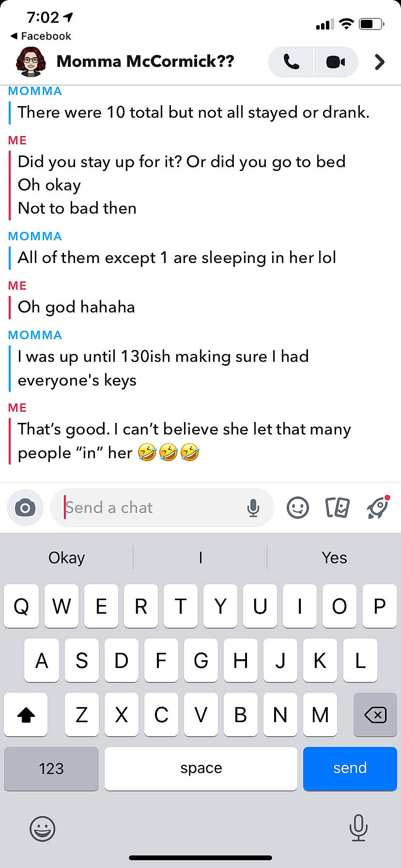Start a voice call with Momma McCormick
Viewport: 401px width, 868px height.
coord(291,62)
